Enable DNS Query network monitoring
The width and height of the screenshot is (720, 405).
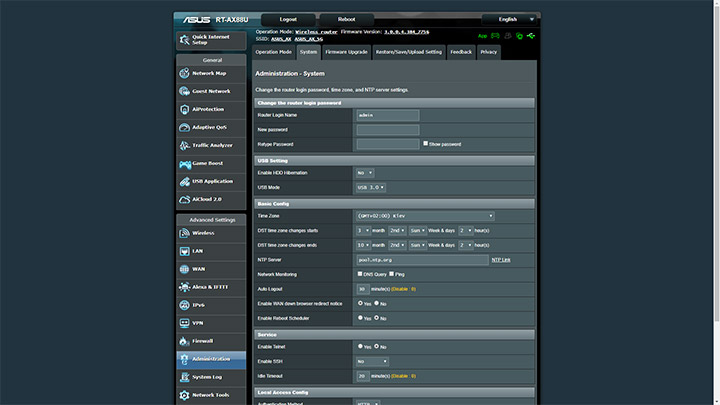tap(361, 273)
